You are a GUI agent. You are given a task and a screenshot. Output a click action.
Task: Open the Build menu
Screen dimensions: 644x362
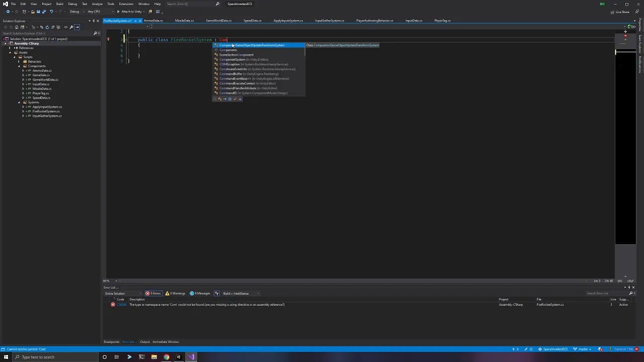(x=59, y=4)
